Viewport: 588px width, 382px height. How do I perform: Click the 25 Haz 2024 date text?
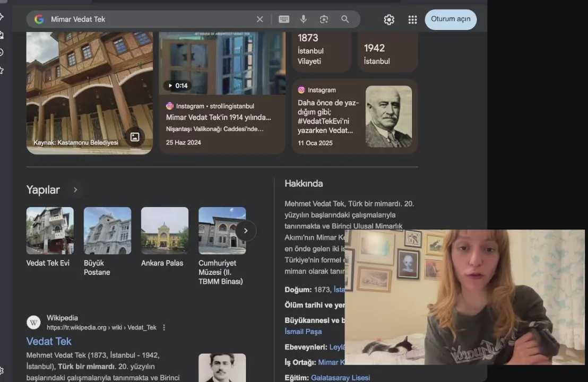pos(184,142)
